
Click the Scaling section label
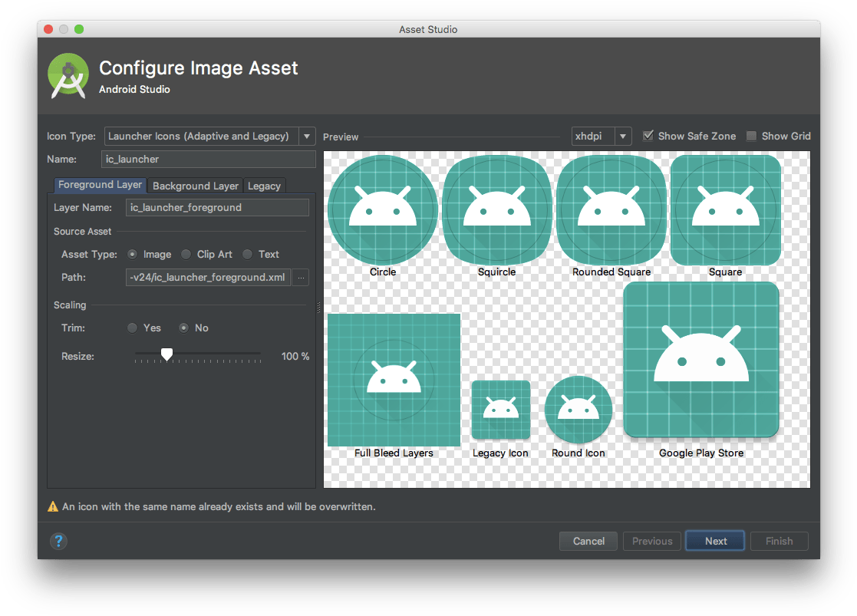coord(70,305)
